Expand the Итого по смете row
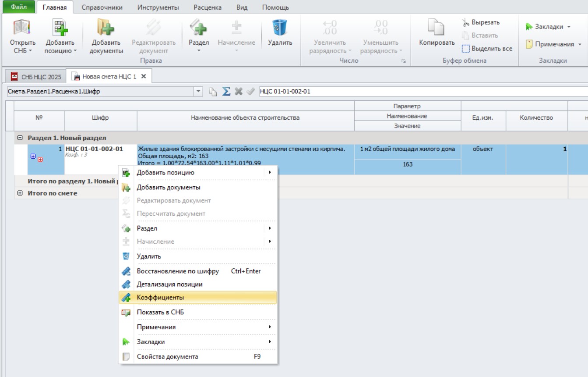588x377 pixels. pos(20,193)
